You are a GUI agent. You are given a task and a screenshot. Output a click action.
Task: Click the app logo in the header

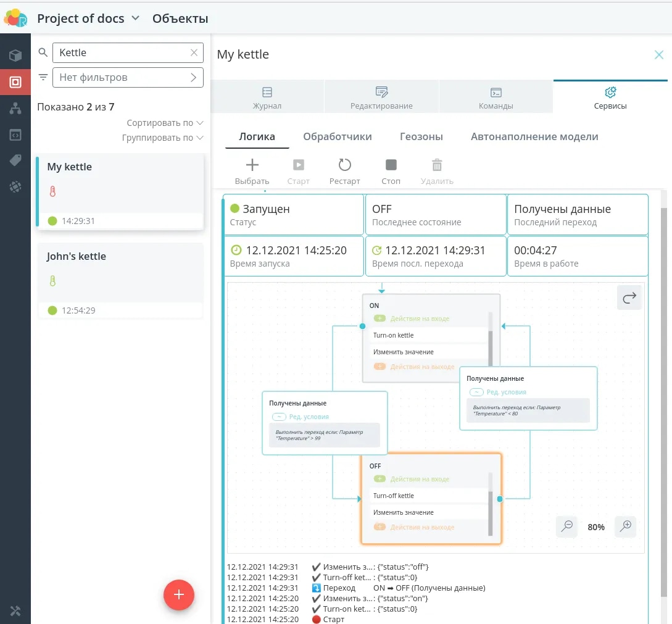click(15, 18)
